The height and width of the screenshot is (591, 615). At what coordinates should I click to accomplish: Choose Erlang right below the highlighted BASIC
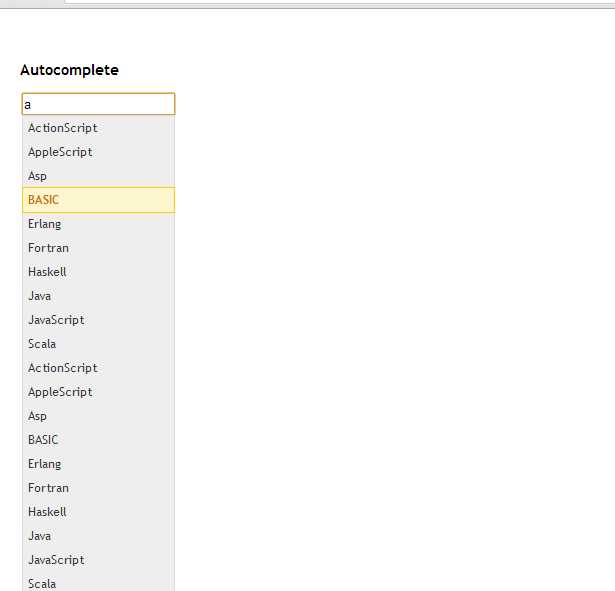pos(98,224)
